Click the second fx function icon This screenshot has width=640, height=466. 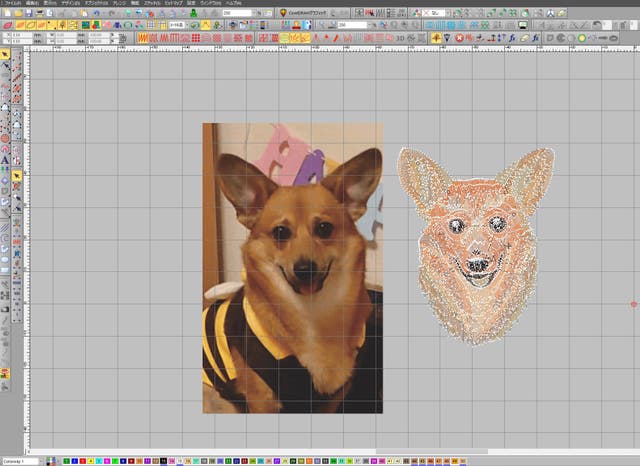point(535,38)
